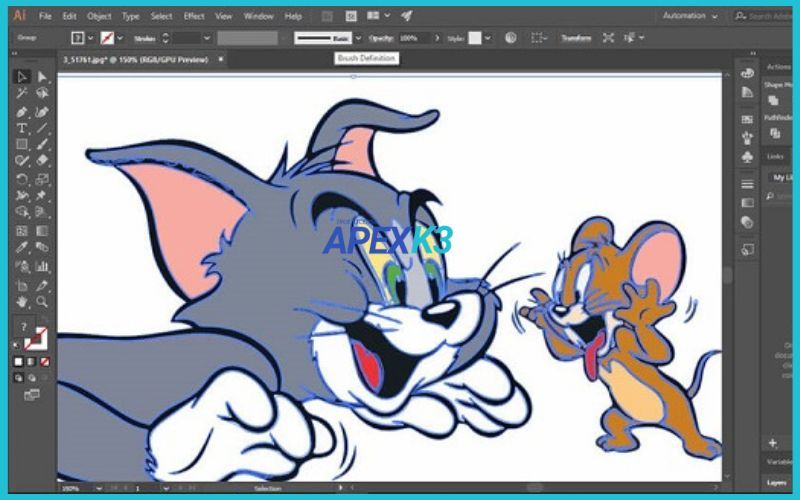Open the Object menu
This screenshot has width=800, height=500.
[99, 16]
